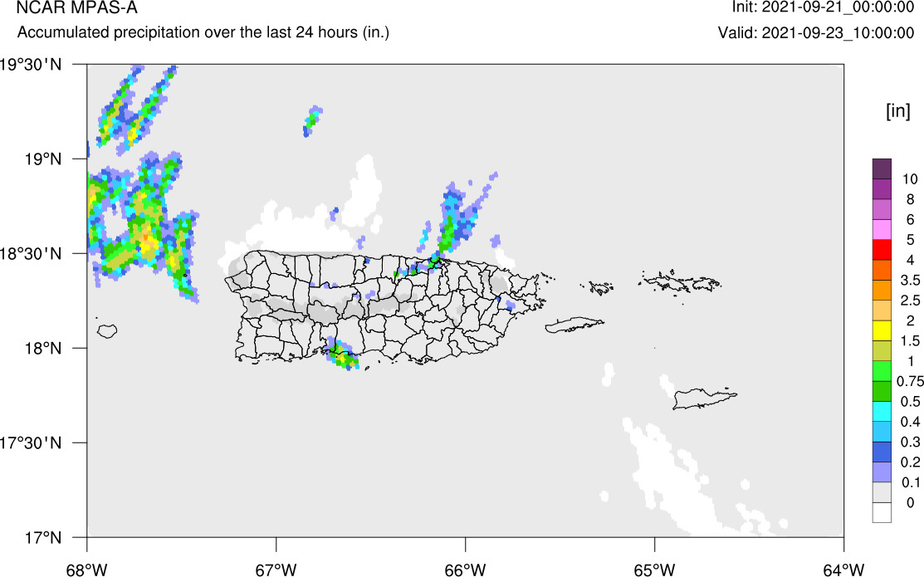Click the red swatch in the color legend
This screenshot has width=924, height=577.
pyautogui.click(x=882, y=249)
